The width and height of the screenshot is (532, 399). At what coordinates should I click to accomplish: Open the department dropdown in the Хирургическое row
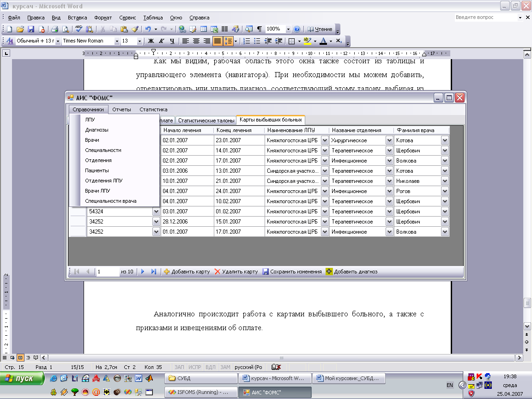389,140
